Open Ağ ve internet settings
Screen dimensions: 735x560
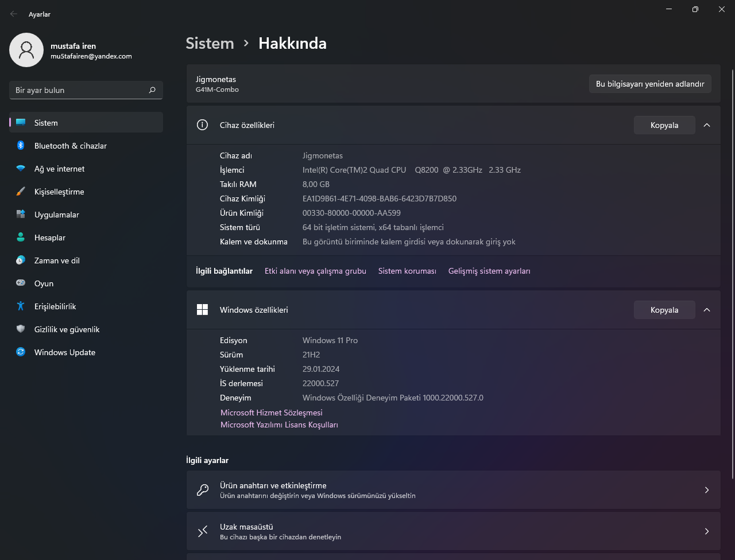click(59, 169)
